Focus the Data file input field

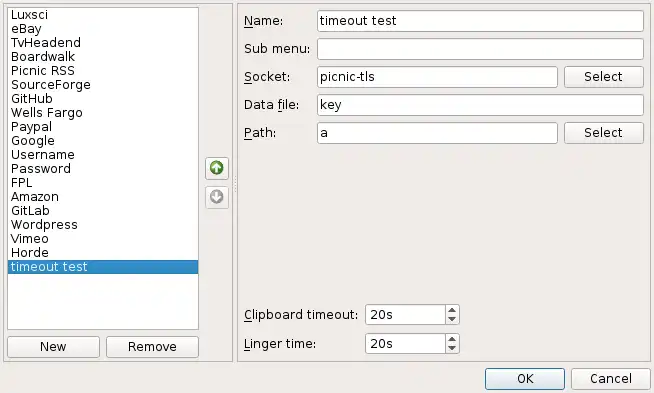[480, 105]
